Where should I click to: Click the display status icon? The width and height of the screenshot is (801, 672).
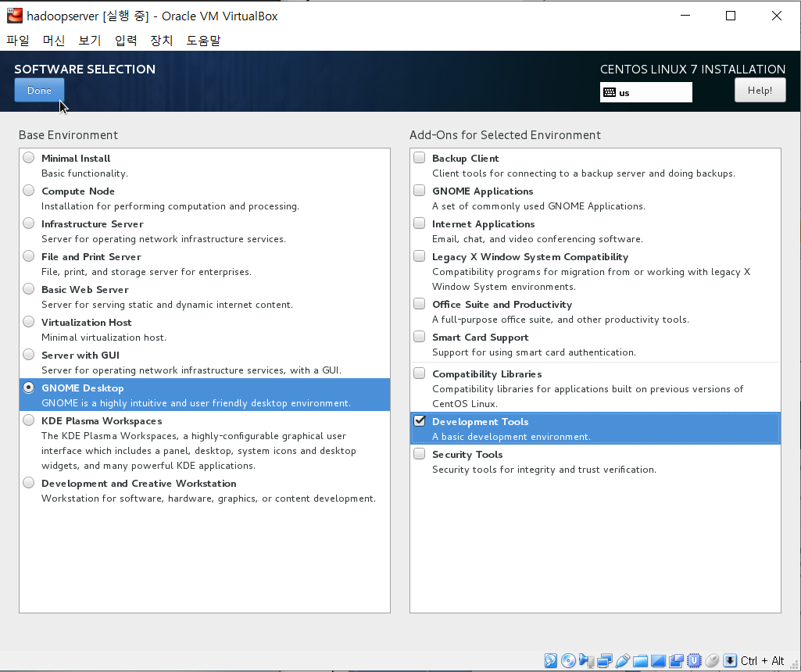point(658,661)
